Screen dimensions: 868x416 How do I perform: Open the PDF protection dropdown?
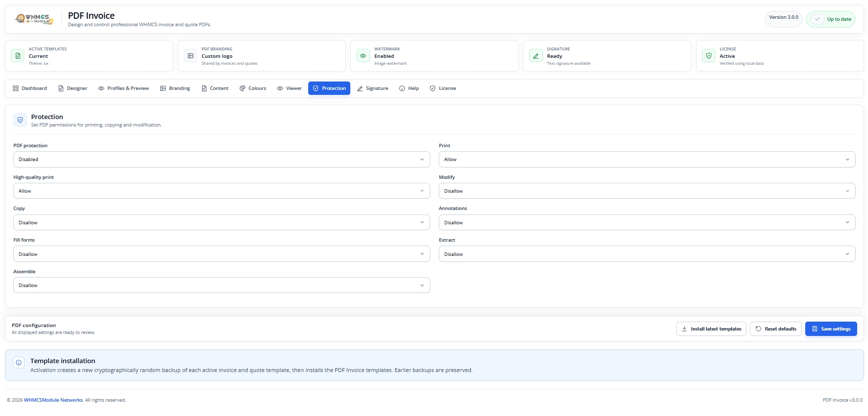(x=222, y=160)
